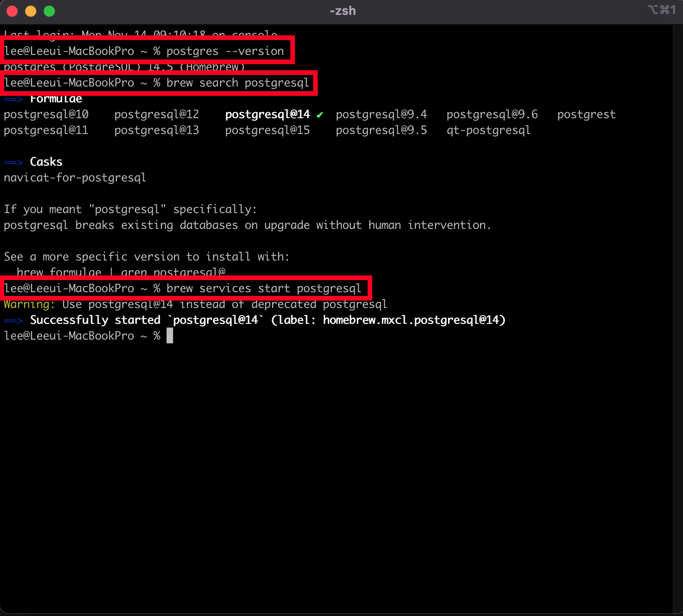Click the postgrest formula name
683x616 pixels.
586,114
